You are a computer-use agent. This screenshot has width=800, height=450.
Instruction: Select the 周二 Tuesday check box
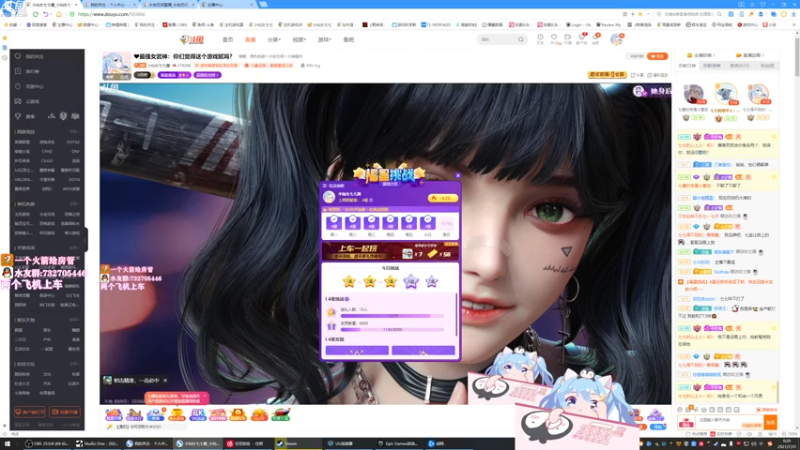(353, 223)
